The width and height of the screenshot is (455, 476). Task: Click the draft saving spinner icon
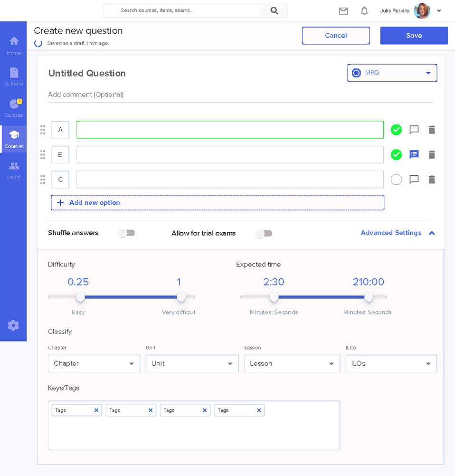[38, 43]
